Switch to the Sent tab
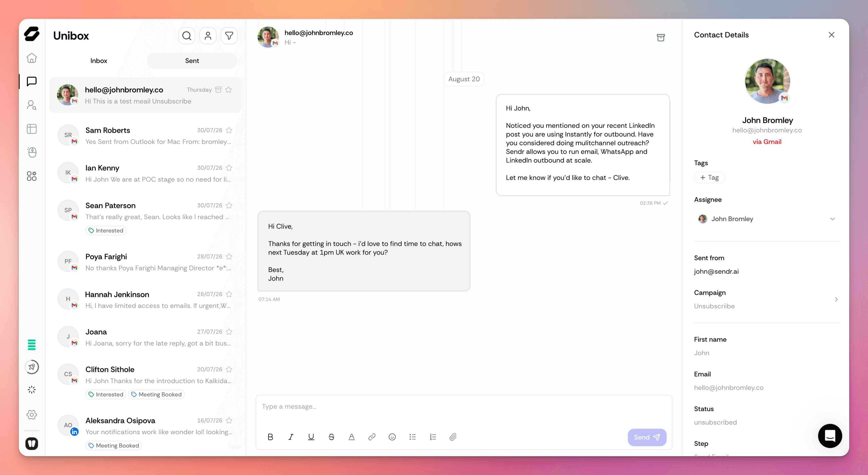The width and height of the screenshot is (868, 475). tap(192, 61)
